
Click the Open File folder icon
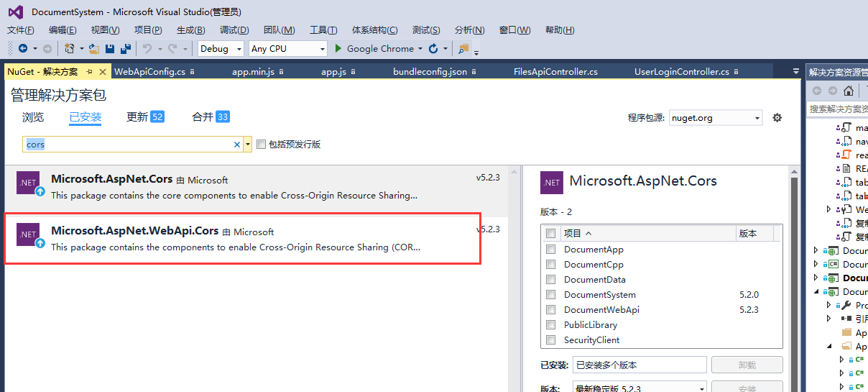[x=94, y=49]
